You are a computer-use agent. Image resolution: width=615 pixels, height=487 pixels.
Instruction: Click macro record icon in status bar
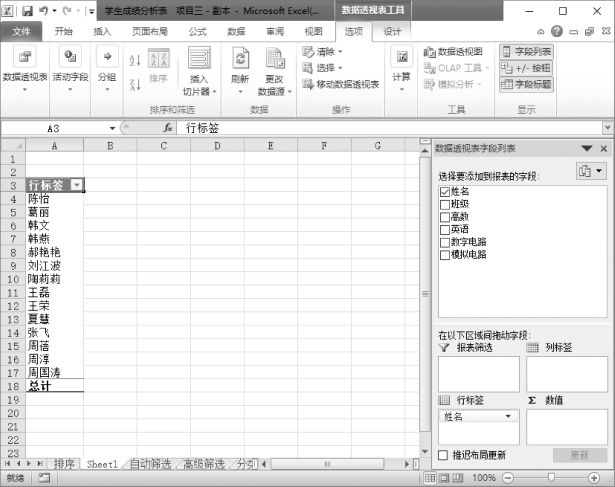click(44, 478)
